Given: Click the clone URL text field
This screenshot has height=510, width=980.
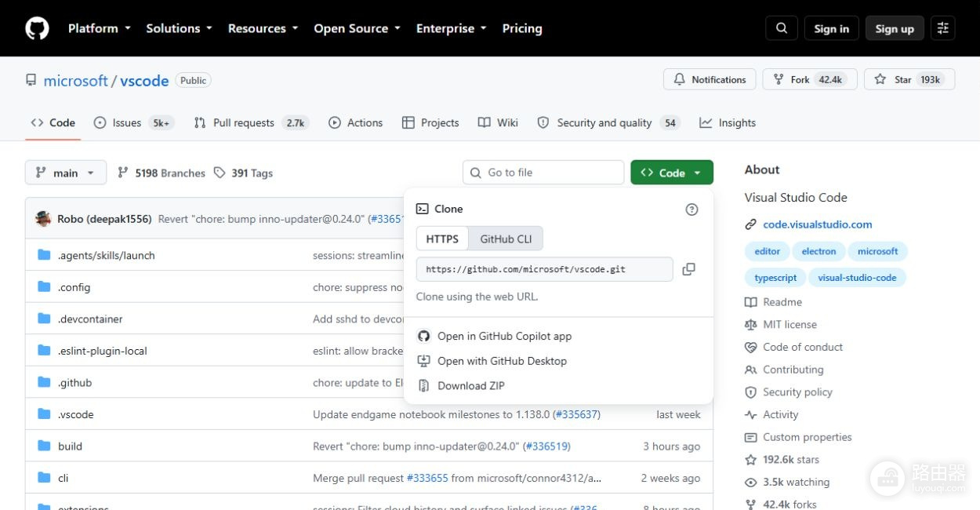Looking at the screenshot, I should tap(545, 269).
